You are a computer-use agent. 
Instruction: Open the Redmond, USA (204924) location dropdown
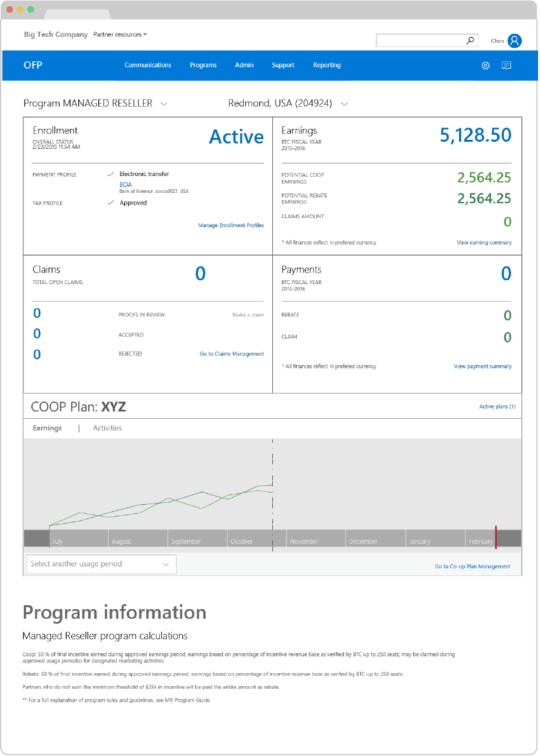click(345, 104)
